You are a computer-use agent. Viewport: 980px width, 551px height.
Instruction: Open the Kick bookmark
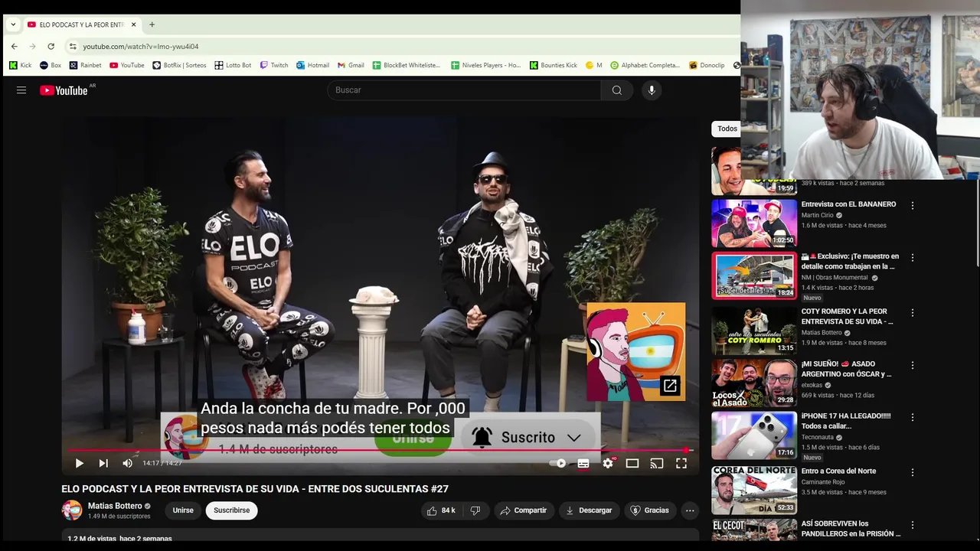(x=21, y=65)
